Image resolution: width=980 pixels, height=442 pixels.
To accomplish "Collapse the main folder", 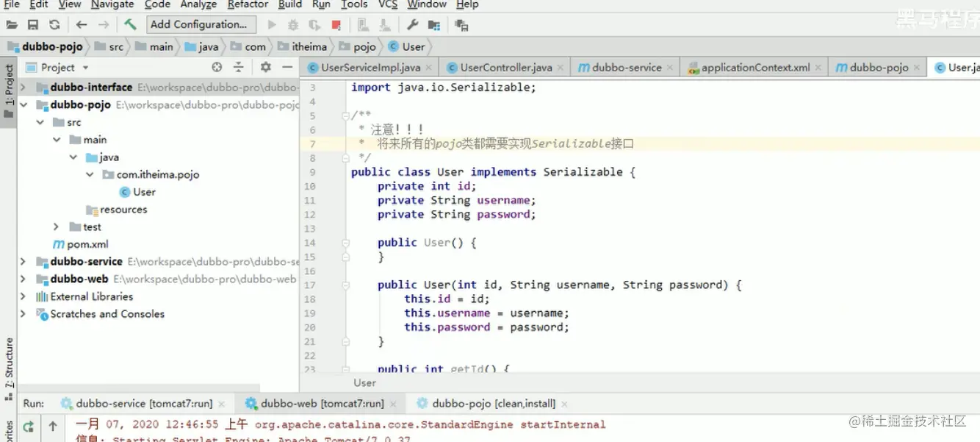I will click(57, 140).
